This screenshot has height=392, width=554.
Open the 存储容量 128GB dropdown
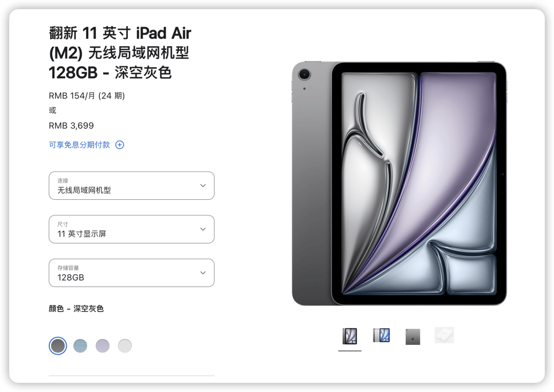131,273
